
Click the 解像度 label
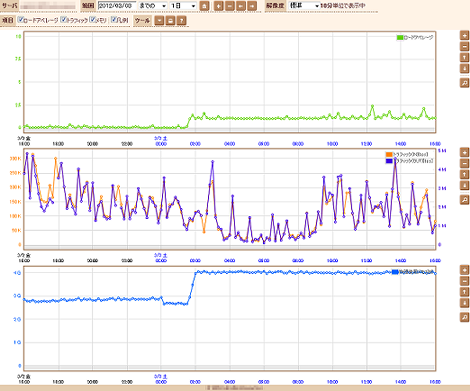(275, 6)
